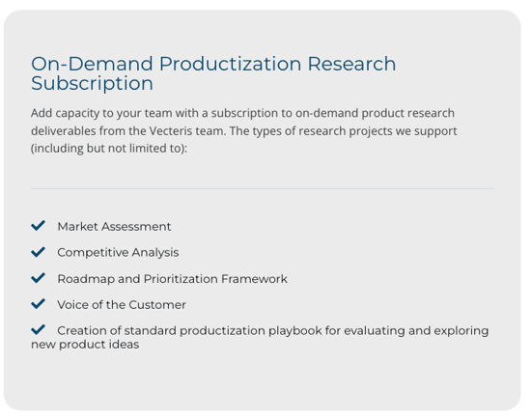531x420 pixels.
Task: Click the checkmark beside Market Assessment
Action: 38,226
